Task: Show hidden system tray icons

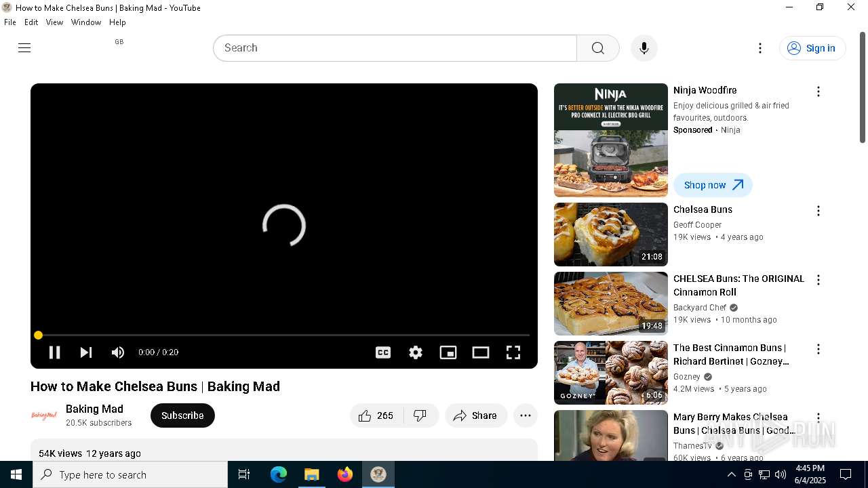Action: point(731,474)
